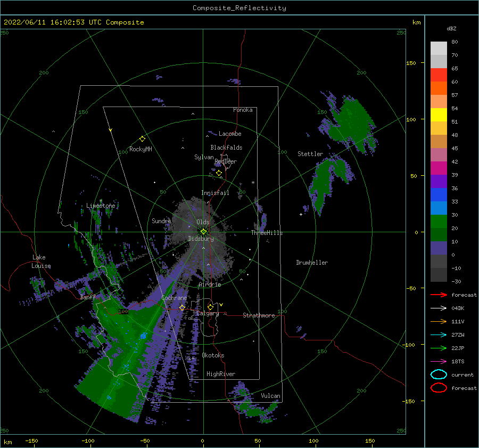
Task: Click the cyan current ellipse icon
Action: 439,374
